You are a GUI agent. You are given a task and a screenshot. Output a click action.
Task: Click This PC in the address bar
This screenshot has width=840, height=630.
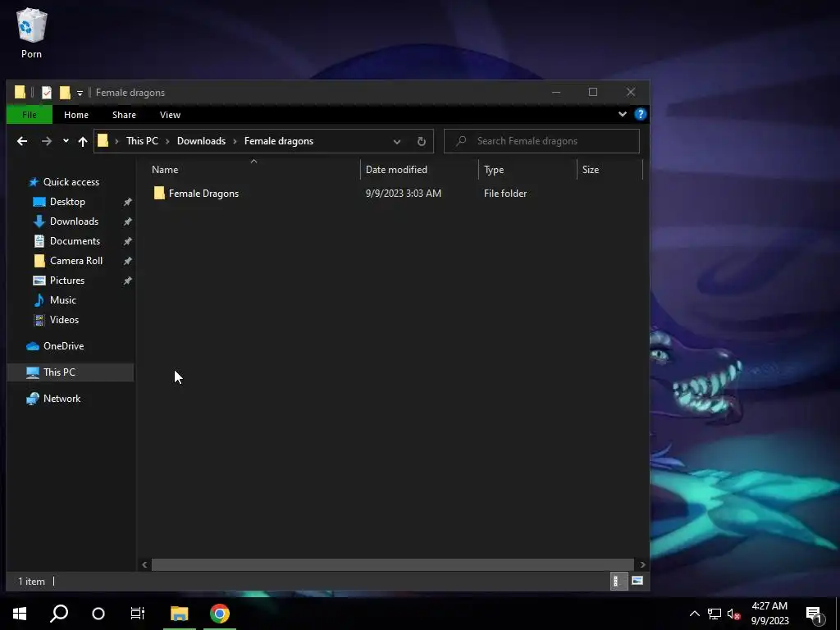142,141
